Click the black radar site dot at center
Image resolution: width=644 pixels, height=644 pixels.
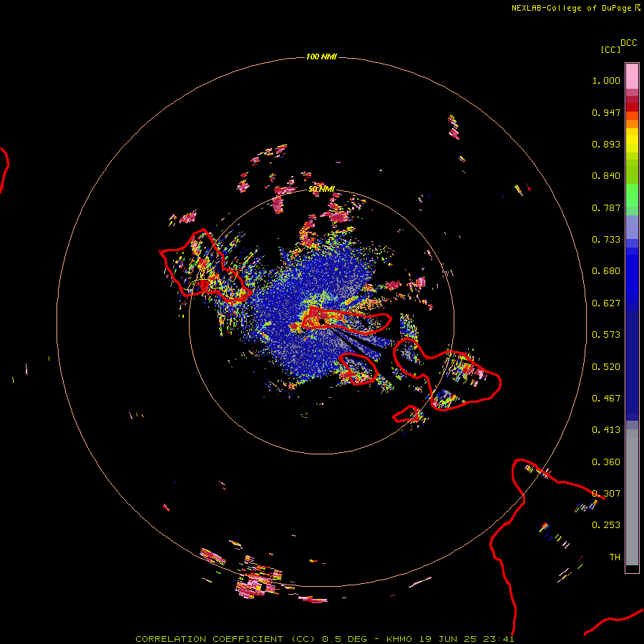point(321,321)
